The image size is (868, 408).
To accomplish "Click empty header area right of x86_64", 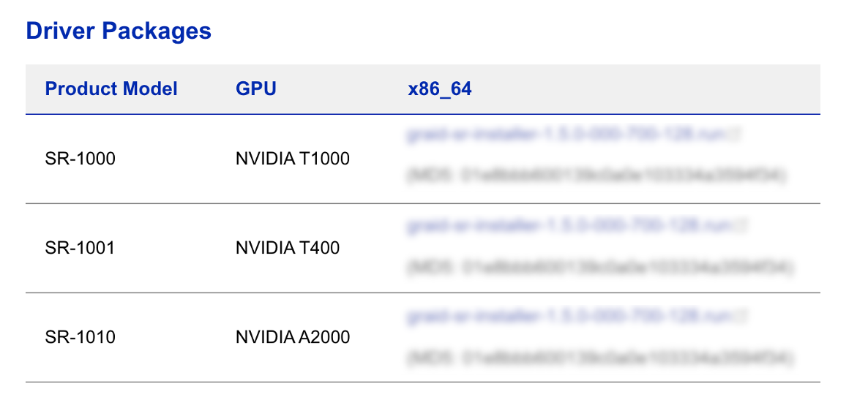I will click(644, 89).
